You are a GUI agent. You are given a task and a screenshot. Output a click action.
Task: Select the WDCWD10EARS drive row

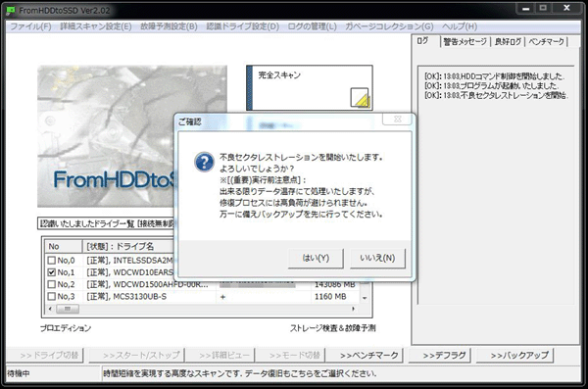pyautogui.click(x=111, y=272)
